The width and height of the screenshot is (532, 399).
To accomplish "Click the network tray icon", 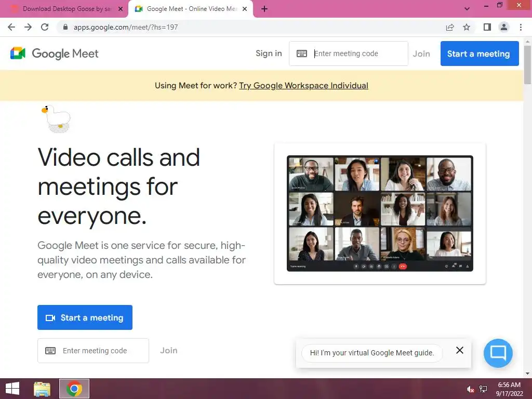I will 483,389.
